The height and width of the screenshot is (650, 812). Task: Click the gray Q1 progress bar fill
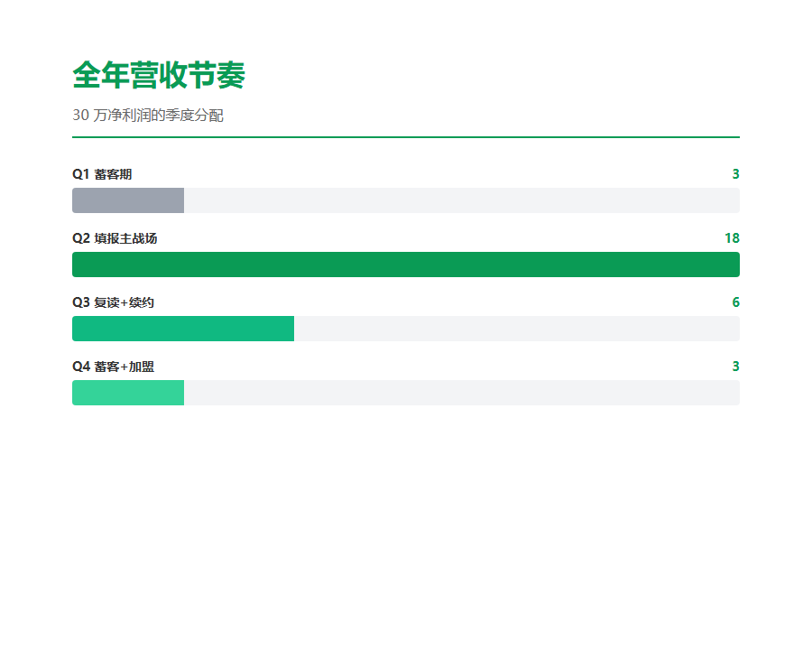point(128,200)
